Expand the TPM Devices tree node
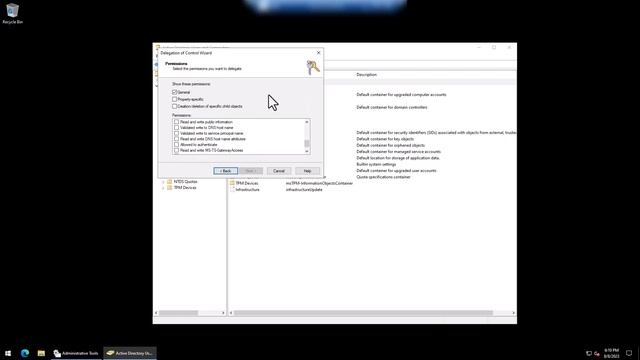Image resolution: width=640 pixels, height=360 pixels. [163, 188]
